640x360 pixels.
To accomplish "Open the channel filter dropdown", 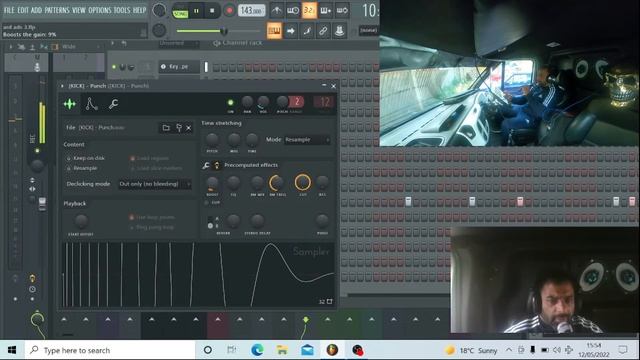I will [179, 43].
